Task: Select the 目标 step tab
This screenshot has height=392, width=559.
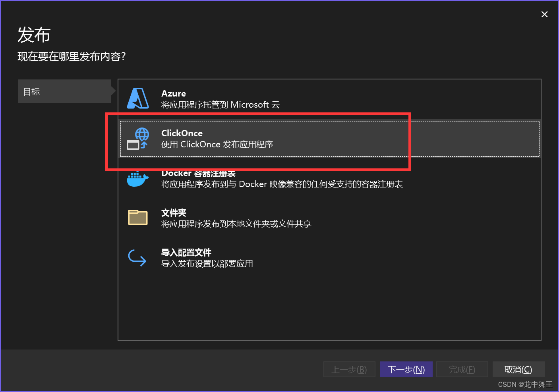Action: point(65,91)
